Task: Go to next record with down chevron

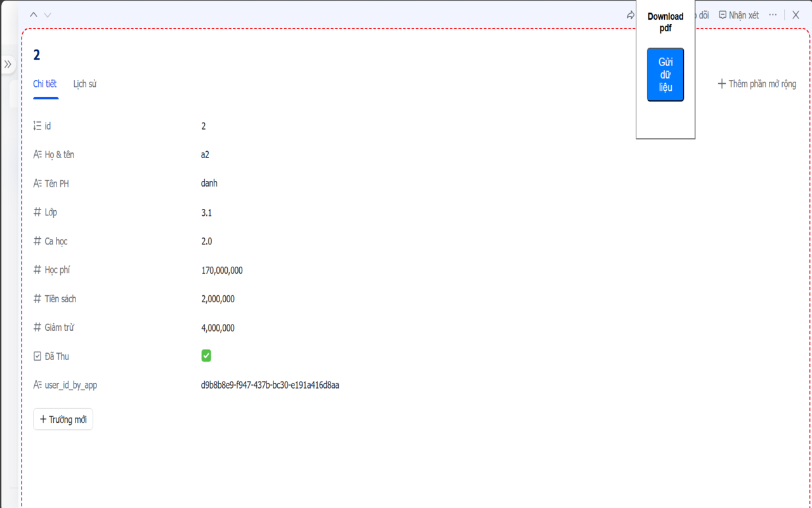Action: 48,15
